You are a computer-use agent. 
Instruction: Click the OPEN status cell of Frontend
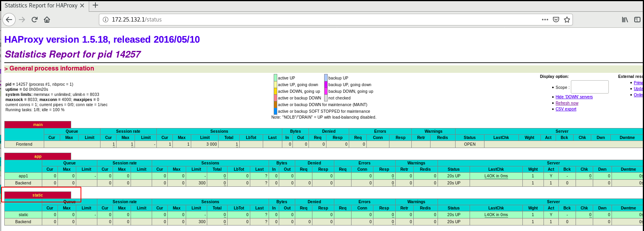click(470, 144)
